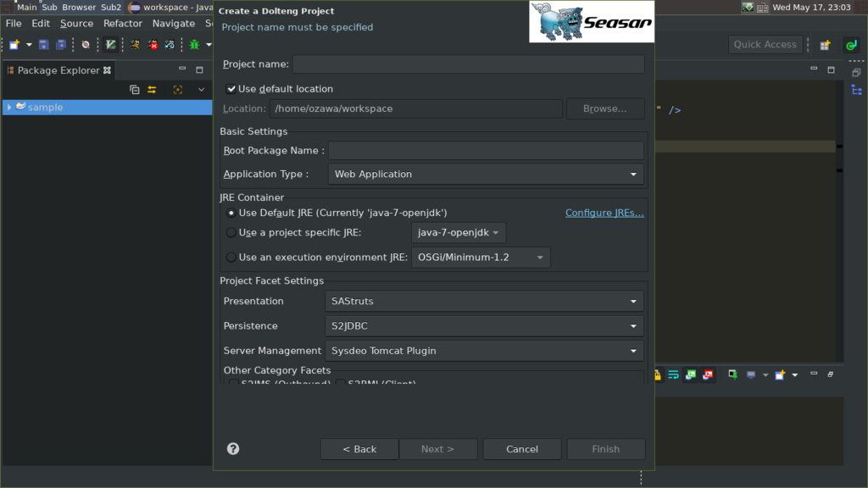Click the Cancel button

[522, 449]
